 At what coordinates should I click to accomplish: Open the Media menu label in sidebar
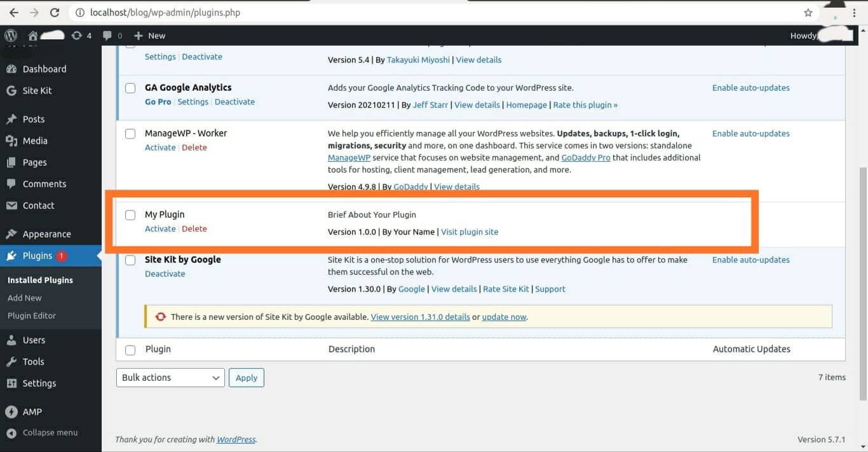[35, 141]
